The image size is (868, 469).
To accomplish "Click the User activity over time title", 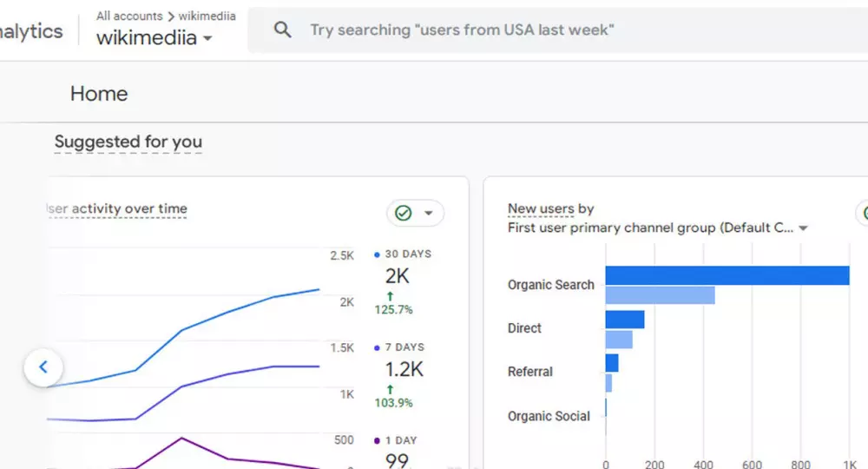I will [x=116, y=208].
